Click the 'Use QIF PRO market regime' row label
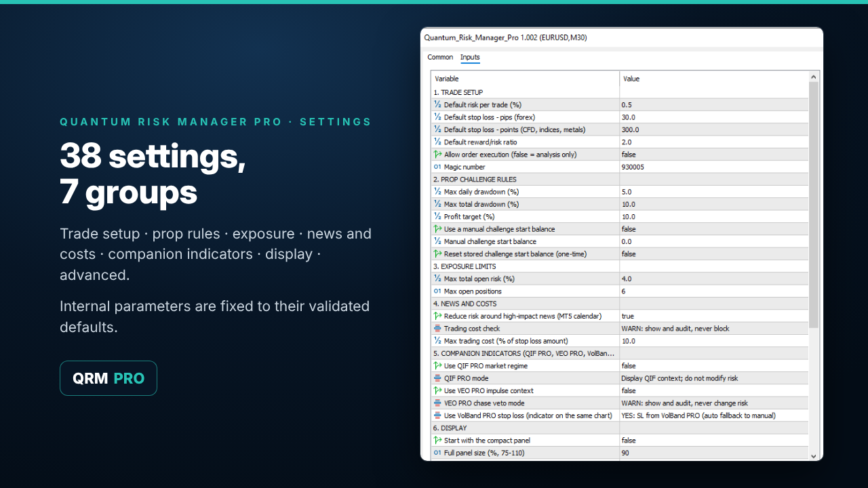The width and height of the screenshot is (868, 488). 486,365
